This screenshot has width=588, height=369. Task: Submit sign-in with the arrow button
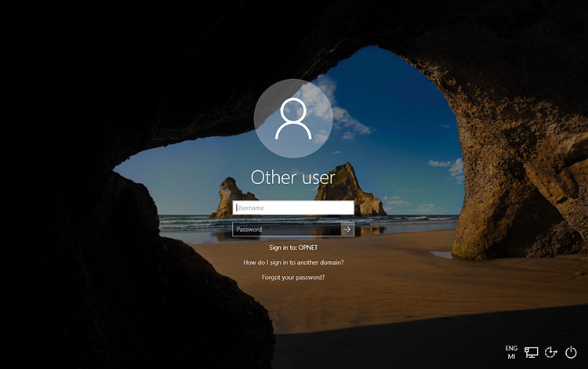347,230
